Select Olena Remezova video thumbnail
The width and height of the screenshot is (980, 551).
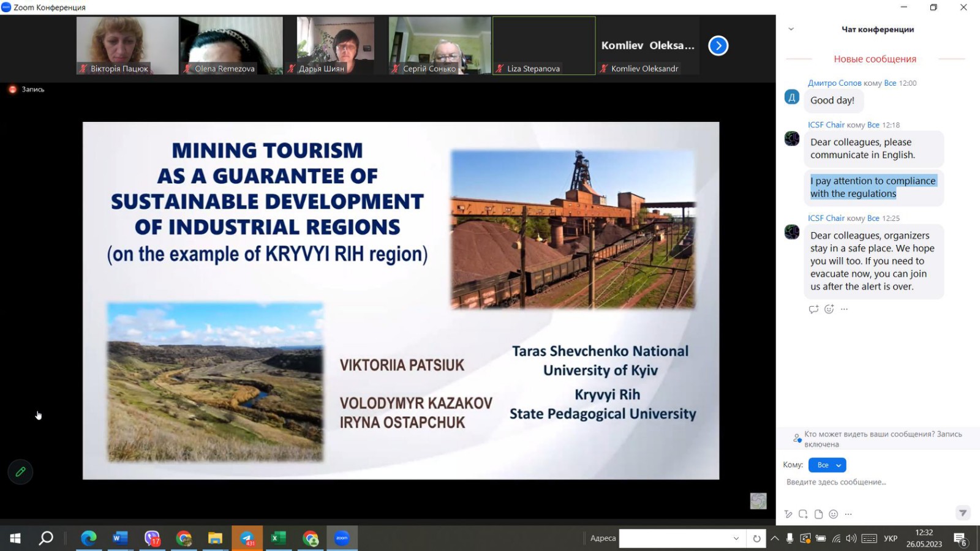click(232, 45)
